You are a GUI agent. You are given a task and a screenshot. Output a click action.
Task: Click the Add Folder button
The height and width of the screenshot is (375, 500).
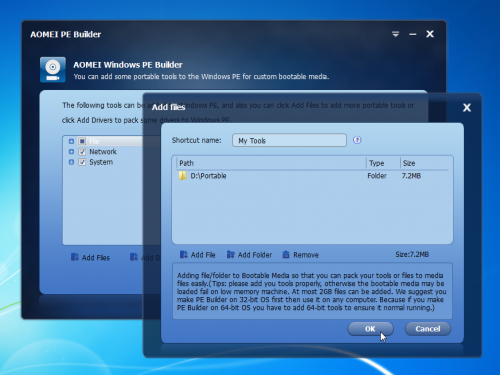click(x=249, y=255)
